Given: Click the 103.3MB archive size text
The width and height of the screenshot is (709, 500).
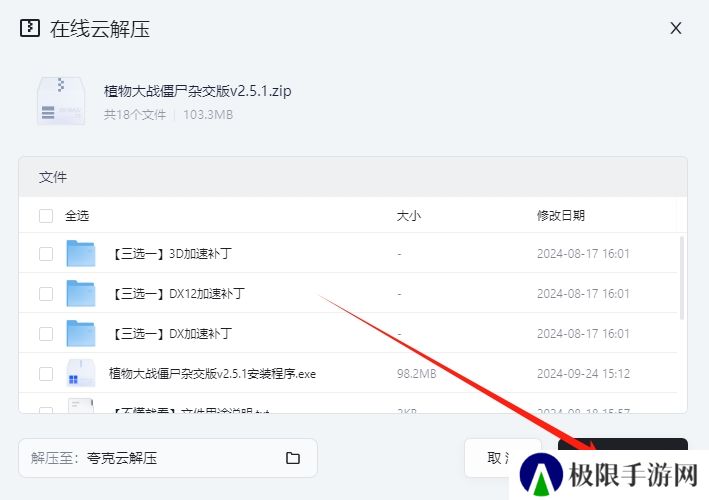Looking at the screenshot, I should pos(208,115).
